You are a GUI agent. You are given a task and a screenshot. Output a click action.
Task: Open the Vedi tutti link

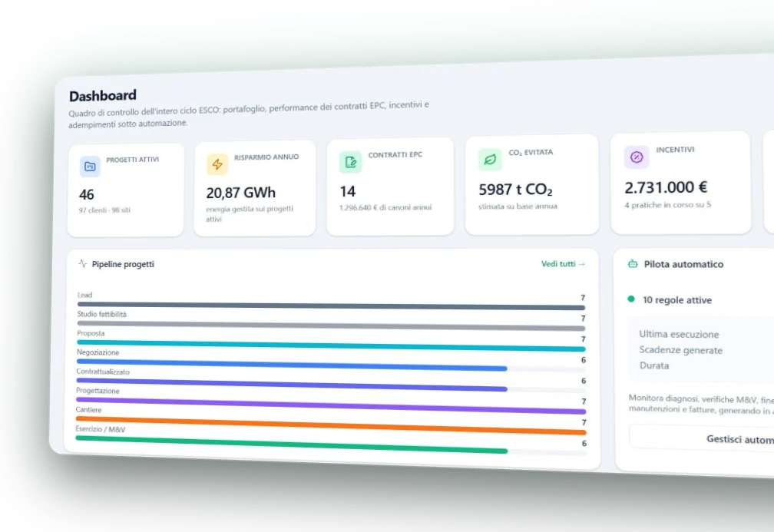click(563, 264)
